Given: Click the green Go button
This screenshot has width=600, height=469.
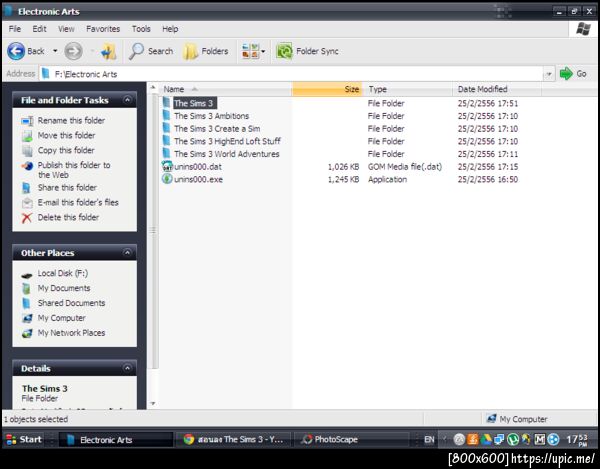Looking at the screenshot, I should (x=573, y=73).
